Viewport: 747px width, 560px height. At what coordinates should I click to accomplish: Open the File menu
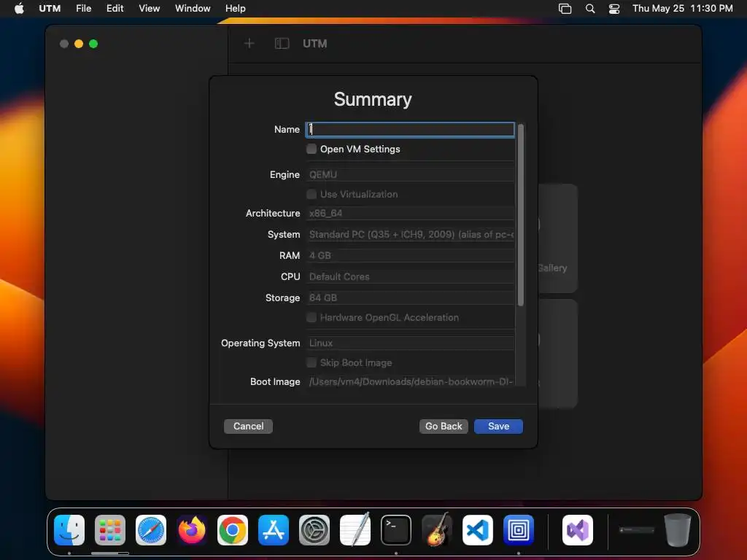83,8
